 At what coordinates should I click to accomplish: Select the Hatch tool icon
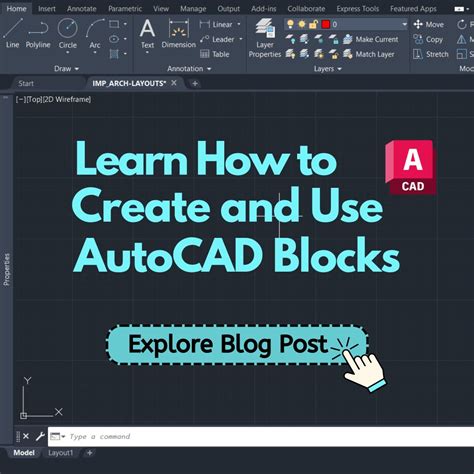pos(114,54)
